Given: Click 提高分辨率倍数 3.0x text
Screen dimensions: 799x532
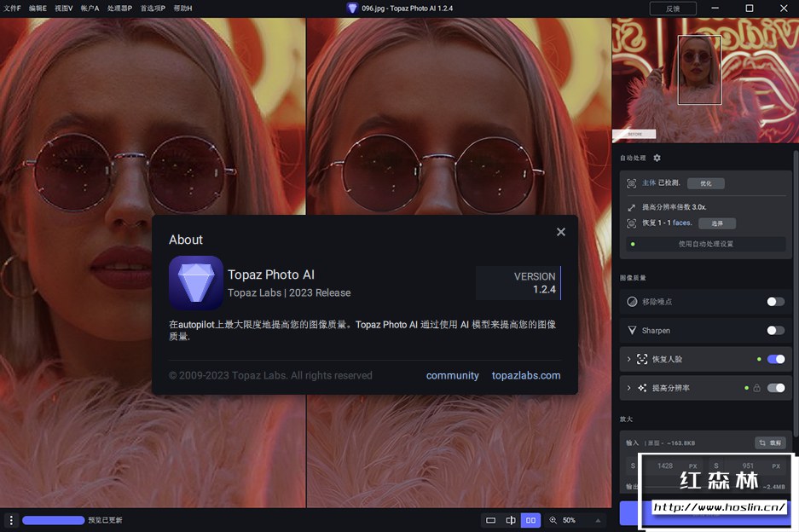Looking at the screenshot, I should (x=674, y=207).
